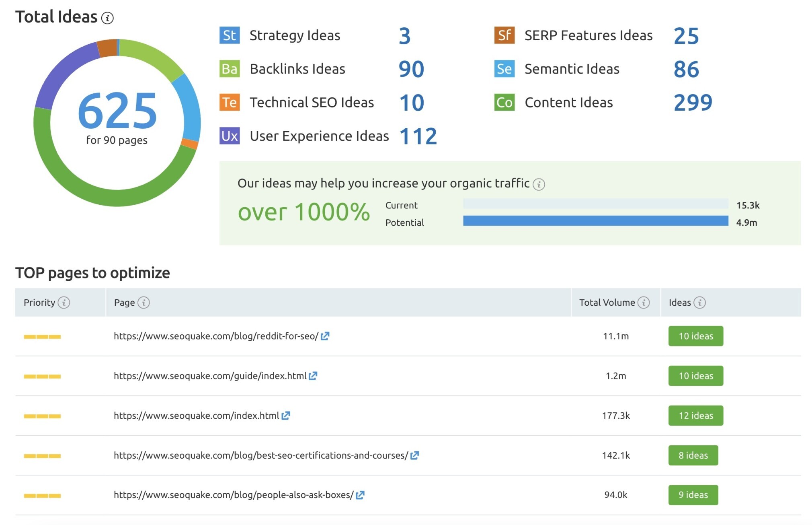Click the Technical SEO Ideas label

(312, 103)
